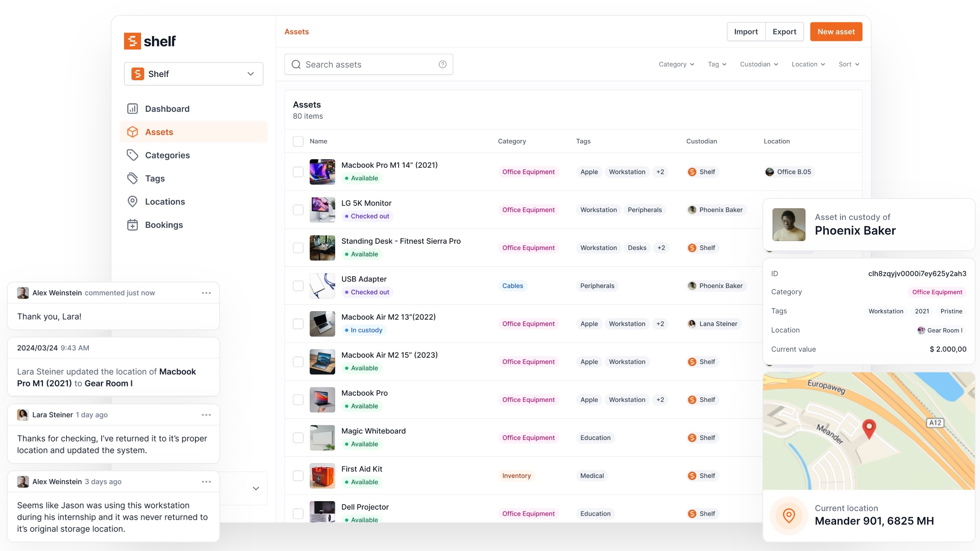Open options menu on Lara Steiner's comment

click(x=206, y=415)
